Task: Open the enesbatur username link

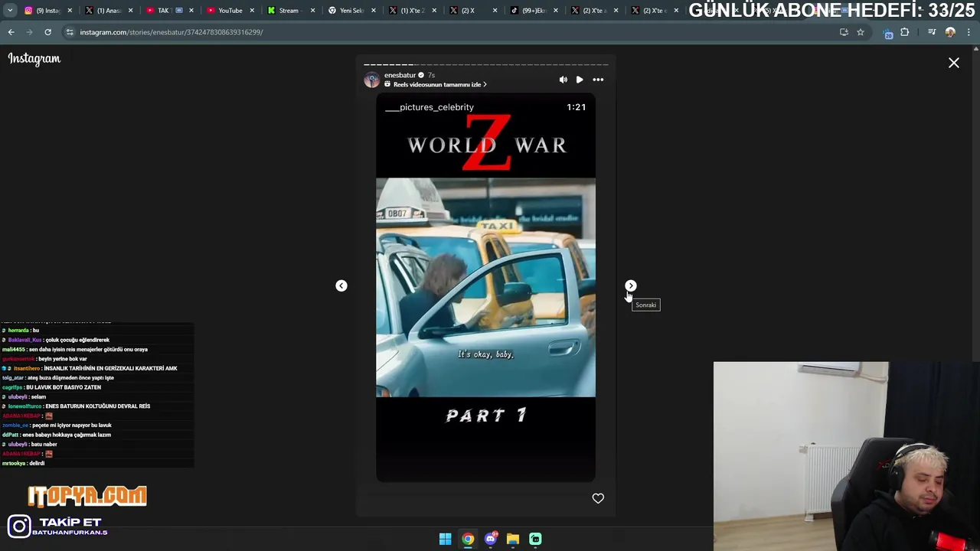Action: point(400,75)
